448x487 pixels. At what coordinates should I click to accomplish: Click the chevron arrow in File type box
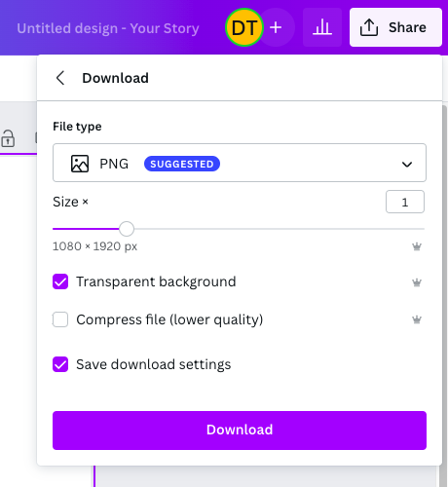point(407,165)
